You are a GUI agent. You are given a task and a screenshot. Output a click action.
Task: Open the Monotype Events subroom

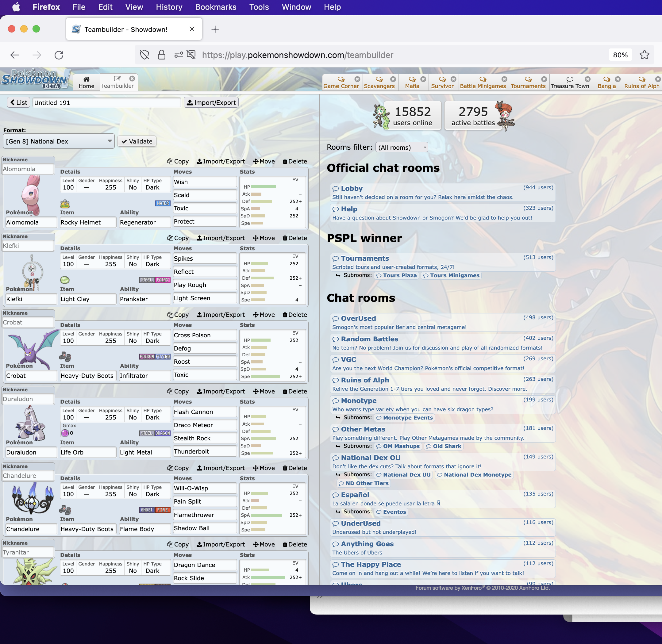point(404,418)
